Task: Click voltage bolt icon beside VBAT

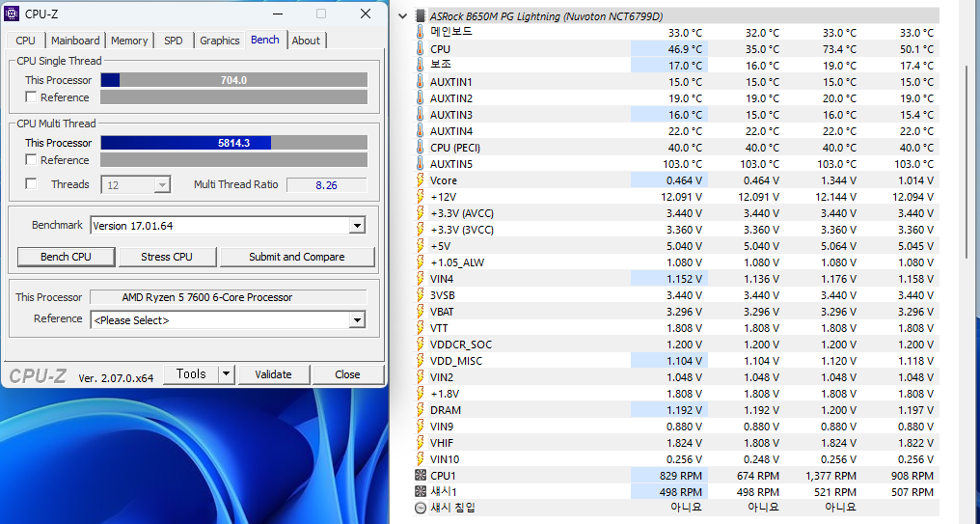Action: 421,312
